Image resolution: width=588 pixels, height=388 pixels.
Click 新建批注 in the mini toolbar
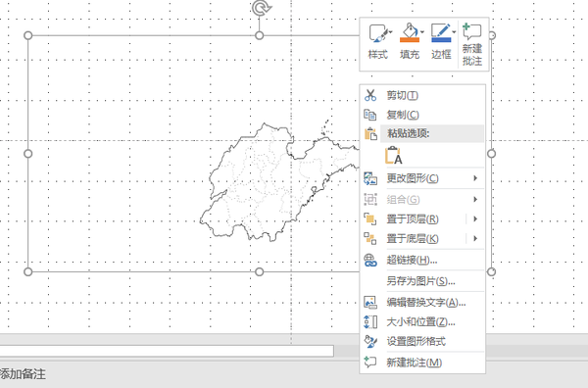point(472,44)
